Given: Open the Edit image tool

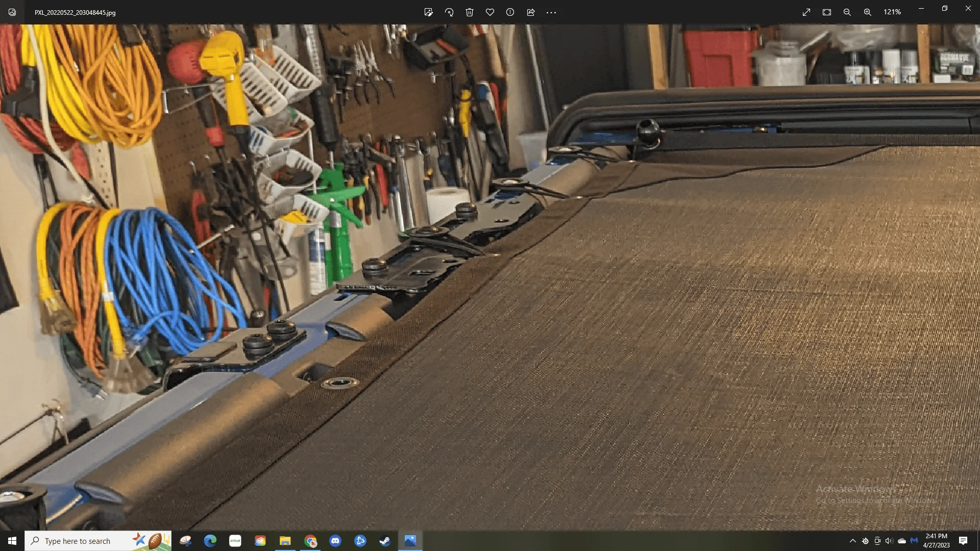Looking at the screenshot, I should [429, 12].
